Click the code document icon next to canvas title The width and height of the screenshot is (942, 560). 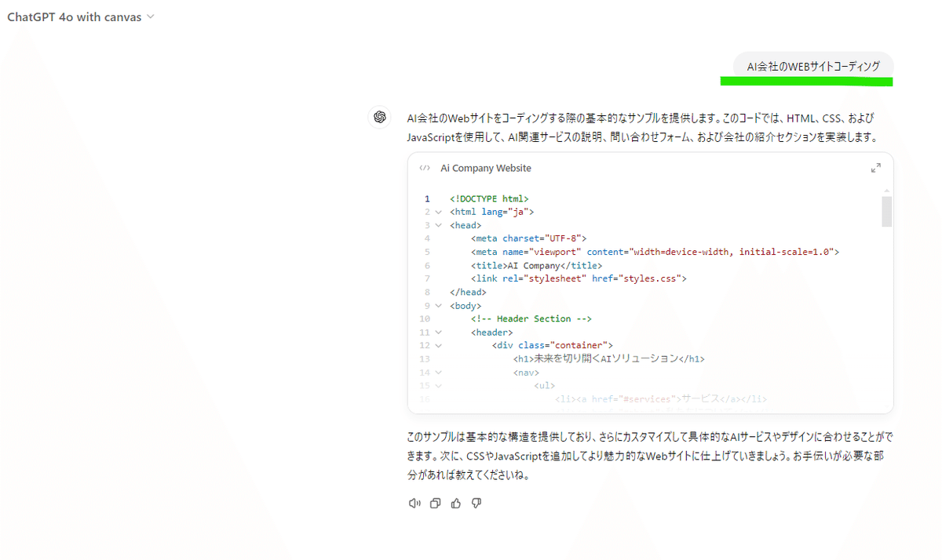425,168
